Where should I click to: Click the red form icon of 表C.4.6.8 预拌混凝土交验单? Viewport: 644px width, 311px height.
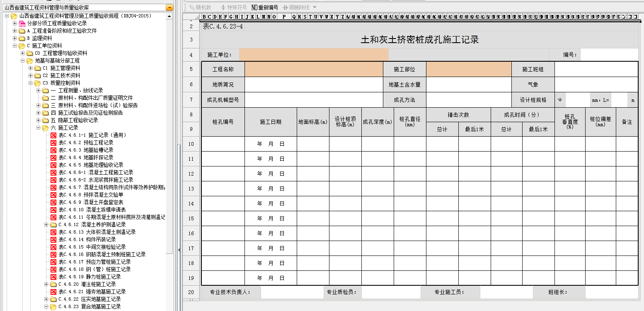tap(53, 195)
